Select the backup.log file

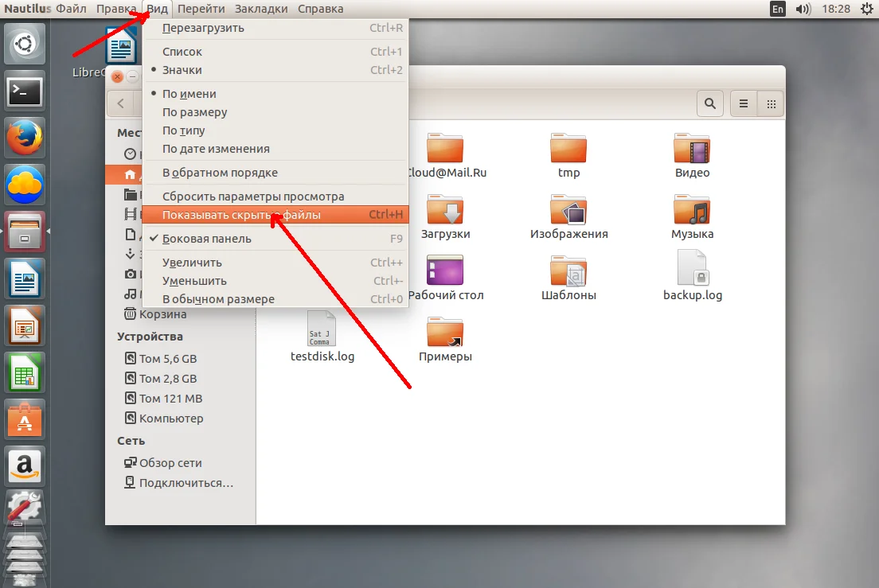pos(693,276)
